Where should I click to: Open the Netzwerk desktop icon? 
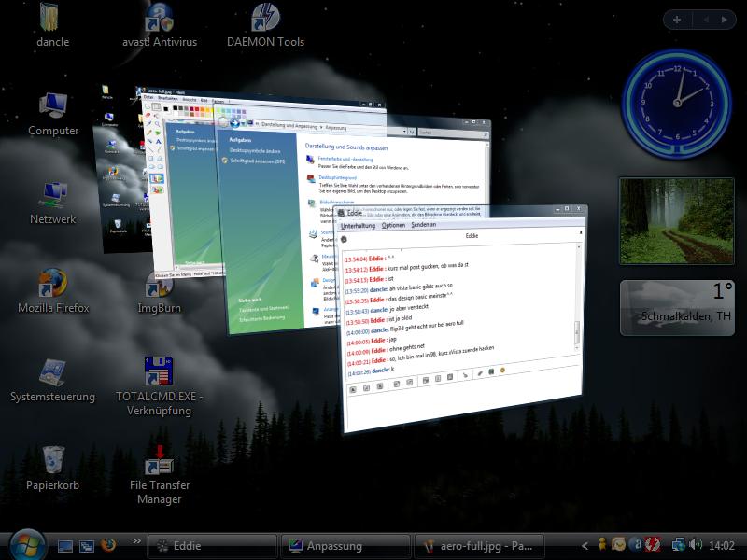52,196
